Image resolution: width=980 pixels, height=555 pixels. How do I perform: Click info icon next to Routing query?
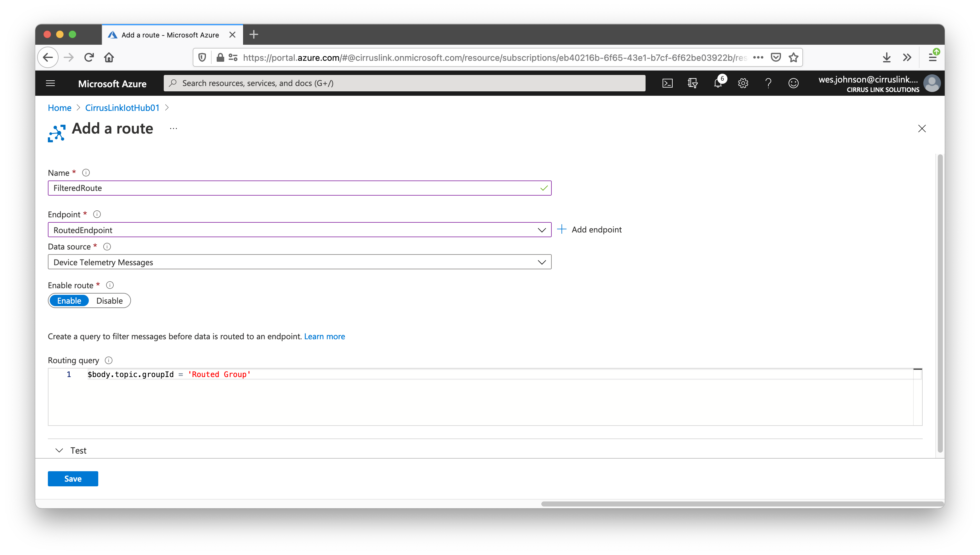click(x=109, y=360)
